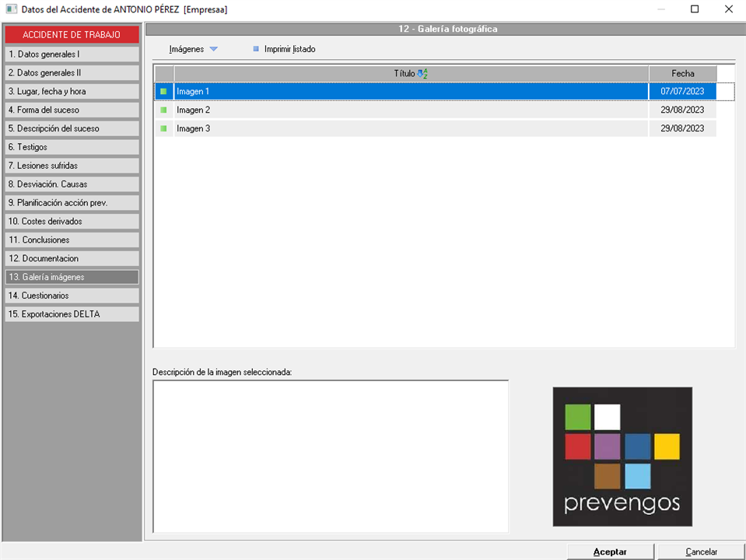
Task: Open 14. Cuestionarios section
Action: (x=72, y=296)
